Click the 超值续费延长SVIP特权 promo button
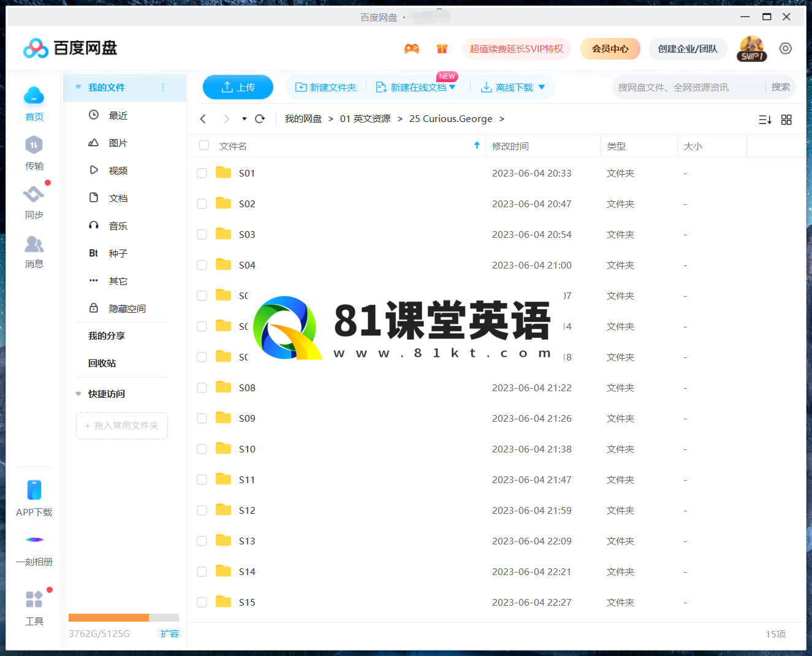Screen dimensions: 812x656 tap(517, 48)
